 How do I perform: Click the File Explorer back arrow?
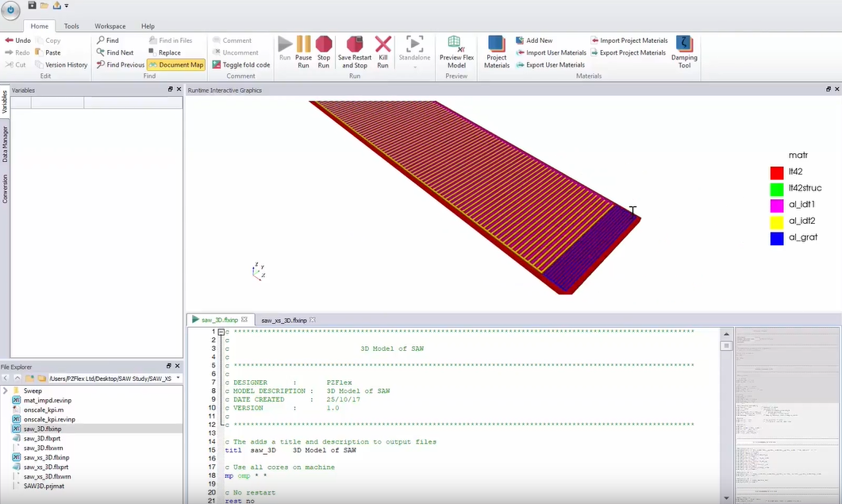pos(6,379)
